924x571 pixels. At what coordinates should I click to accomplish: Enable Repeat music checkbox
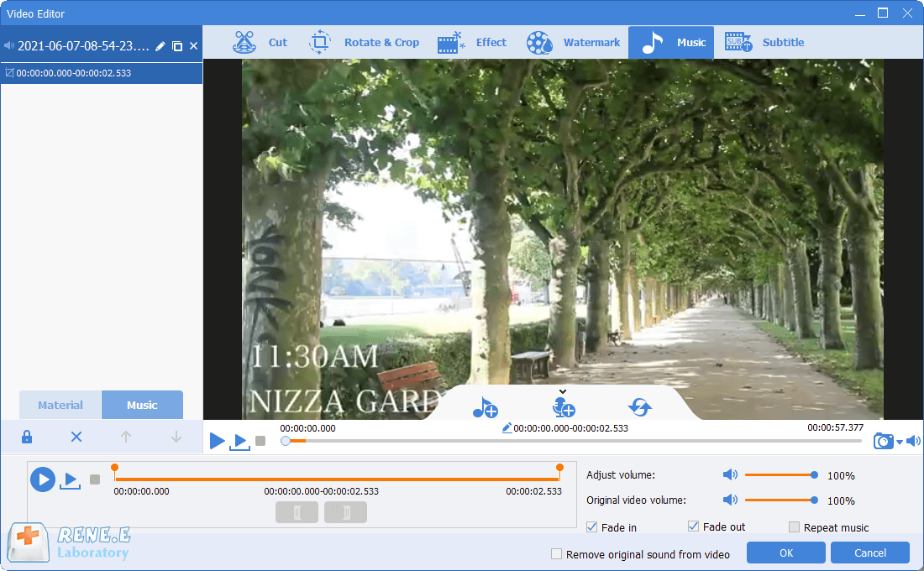click(794, 527)
